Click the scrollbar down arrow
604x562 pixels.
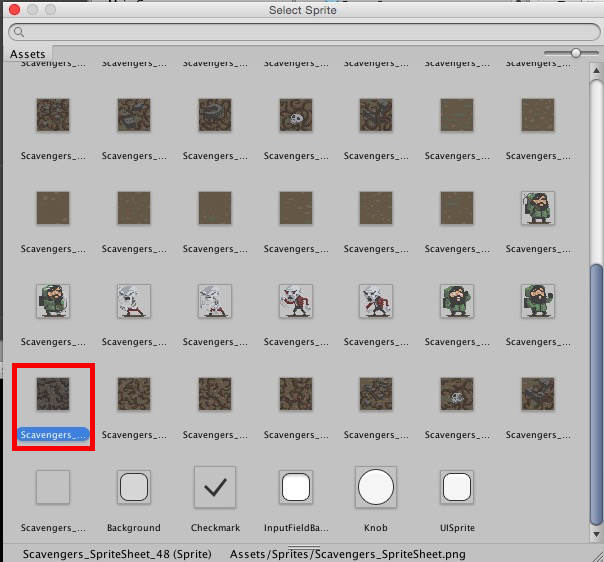(596, 535)
